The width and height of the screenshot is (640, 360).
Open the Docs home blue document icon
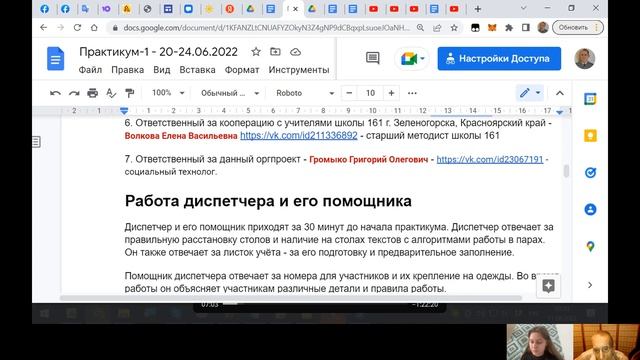pos(56,59)
